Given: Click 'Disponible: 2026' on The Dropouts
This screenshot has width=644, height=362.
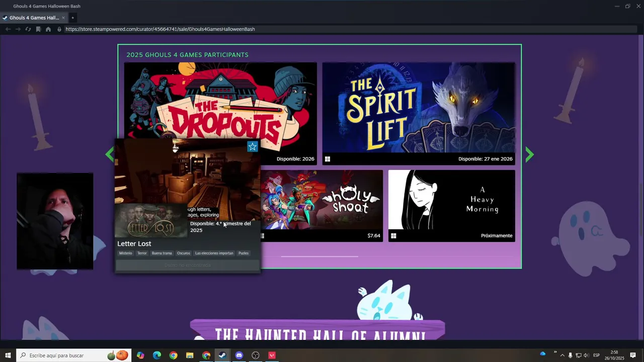Looking at the screenshot, I should [295, 159].
